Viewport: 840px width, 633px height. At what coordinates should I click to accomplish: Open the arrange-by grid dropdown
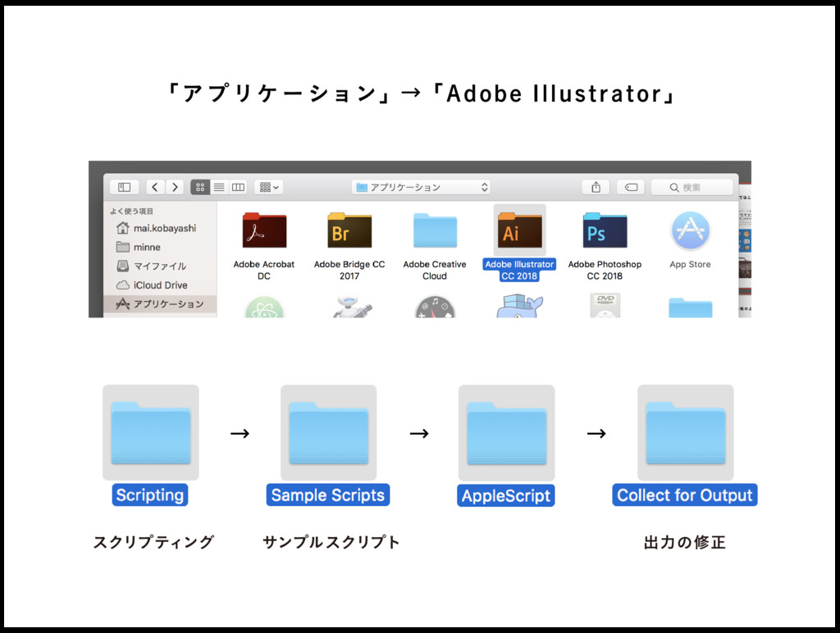(269, 188)
